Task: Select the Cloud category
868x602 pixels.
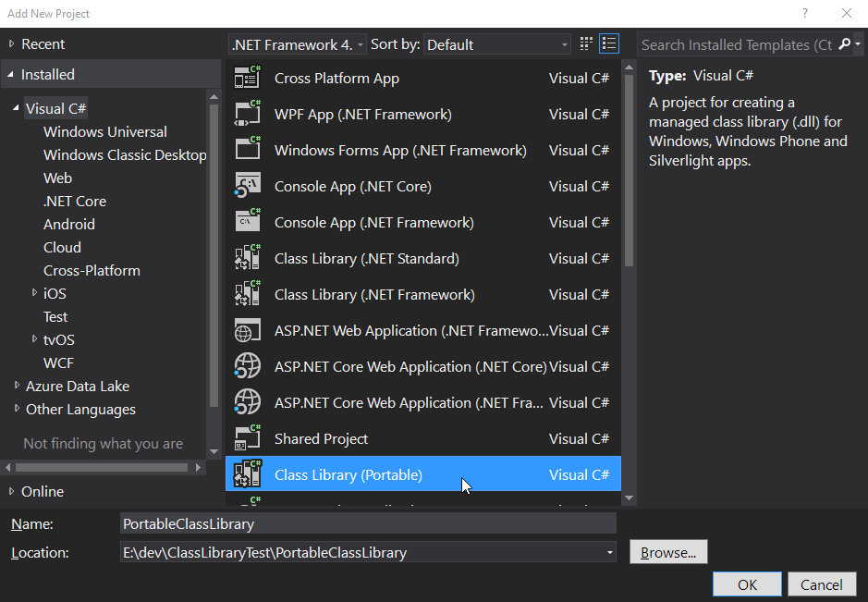Action: (x=62, y=247)
